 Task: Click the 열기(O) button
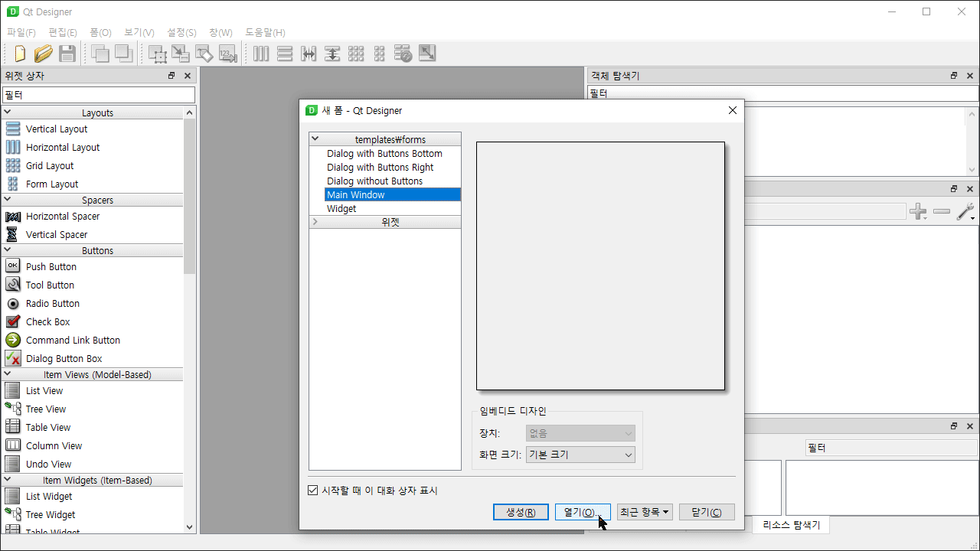(583, 512)
